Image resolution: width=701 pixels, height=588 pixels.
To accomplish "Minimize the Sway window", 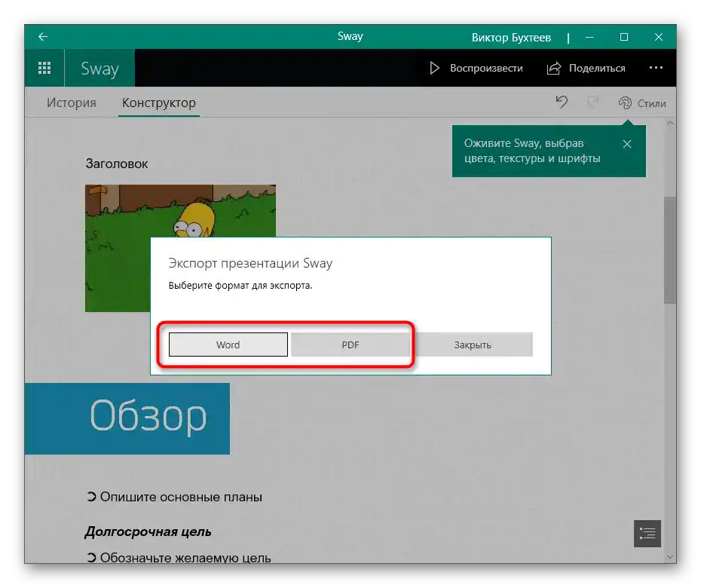I will [589, 37].
